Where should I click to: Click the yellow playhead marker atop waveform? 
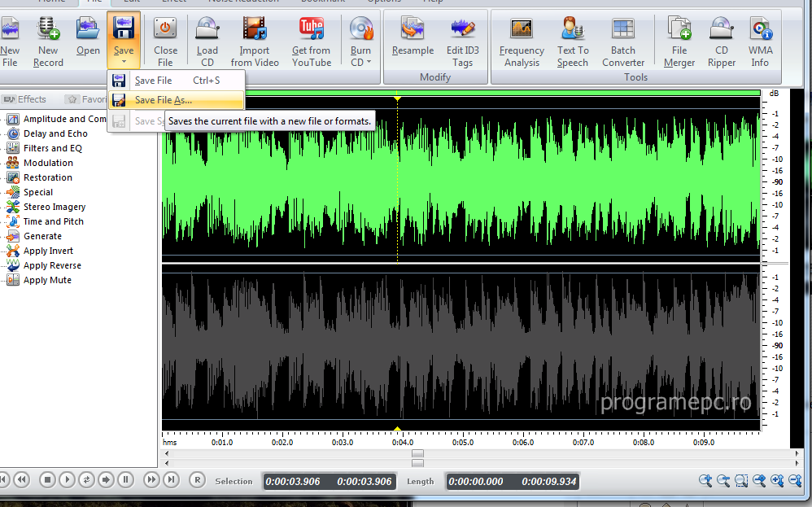[x=397, y=98]
